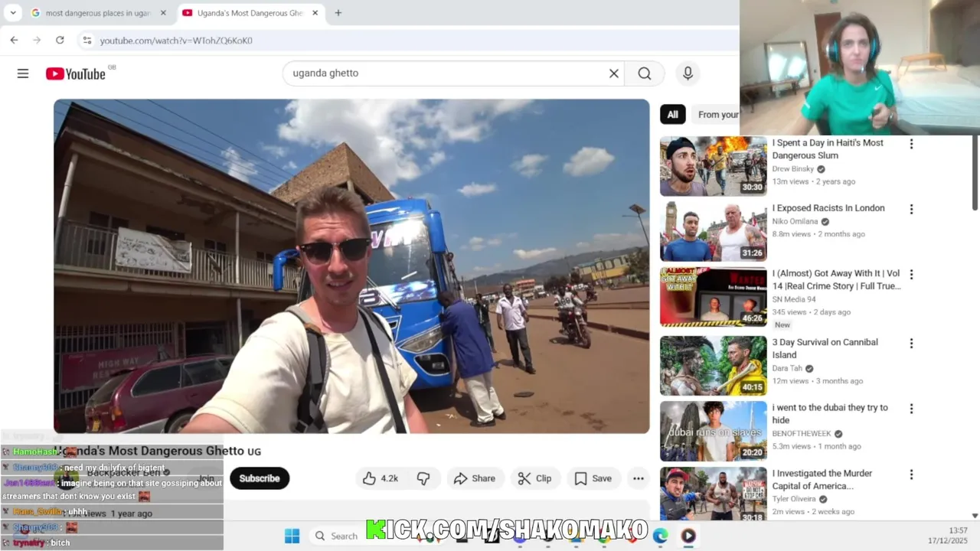This screenshot has height=551, width=980.
Task: Close the Google search tab
Action: click(x=163, y=13)
